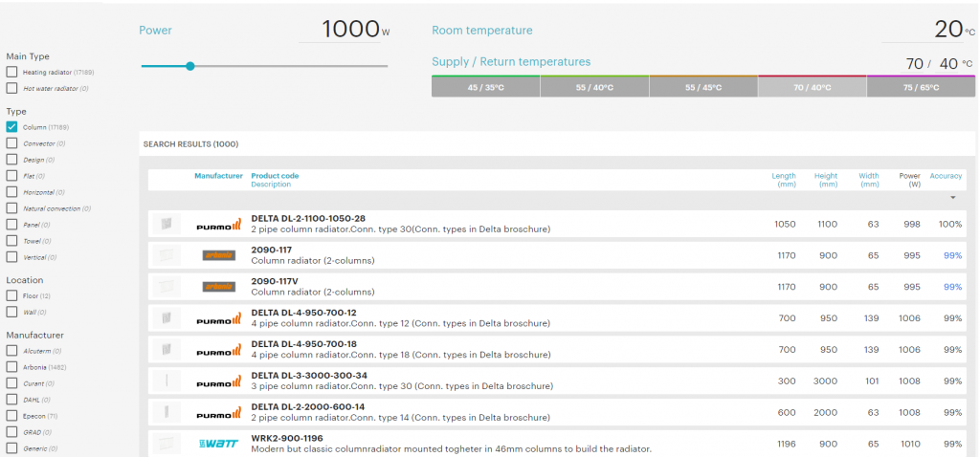Viewport: 980px width, 457px height.
Task: Check the Towel type checkbox
Action: click(11, 240)
